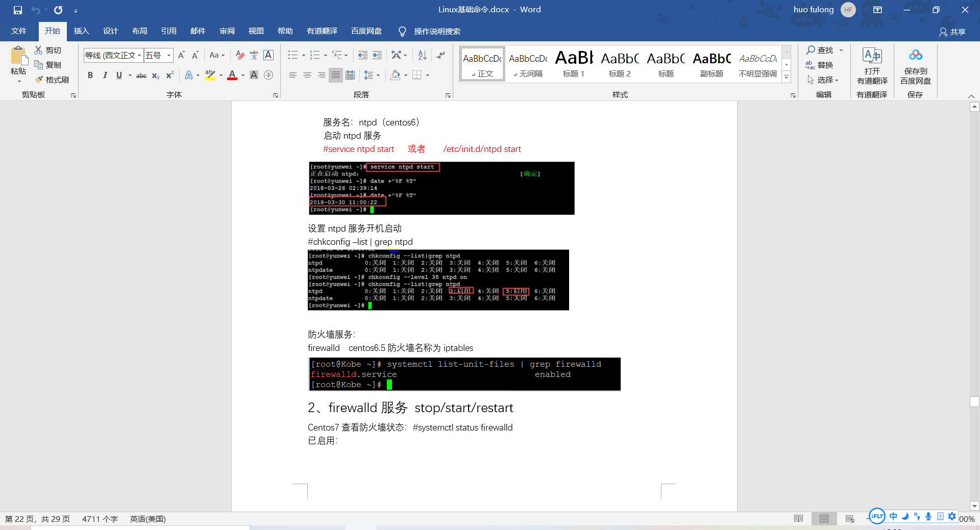Click the iFLY voice input icon
The height and width of the screenshot is (530, 980).
click(876, 516)
